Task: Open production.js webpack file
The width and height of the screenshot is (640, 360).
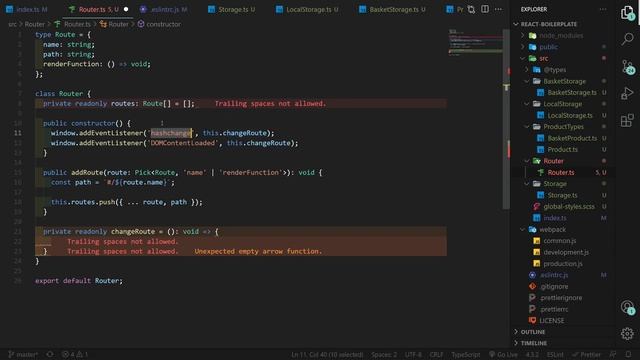Action: coord(564,264)
